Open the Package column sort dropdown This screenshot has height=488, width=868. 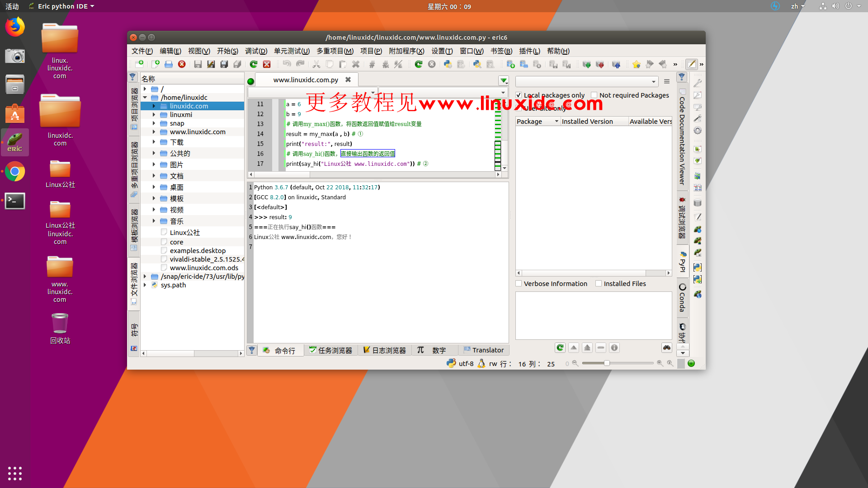[x=557, y=121]
